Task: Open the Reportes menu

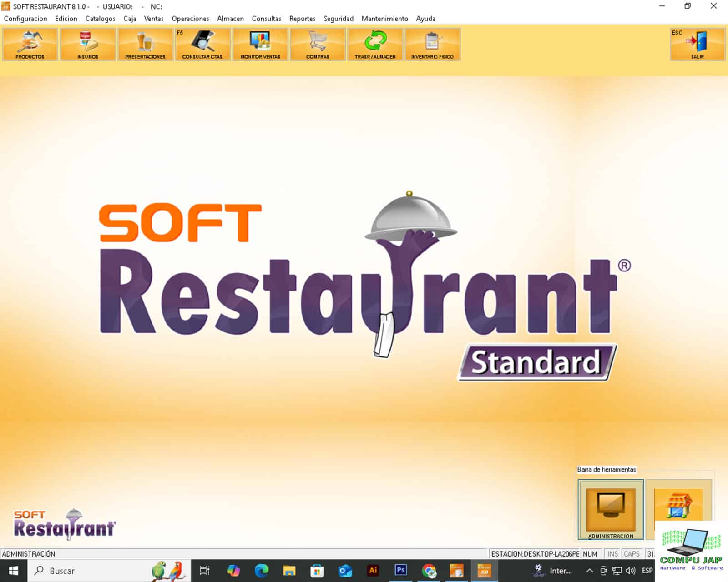Action: point(302,19)
